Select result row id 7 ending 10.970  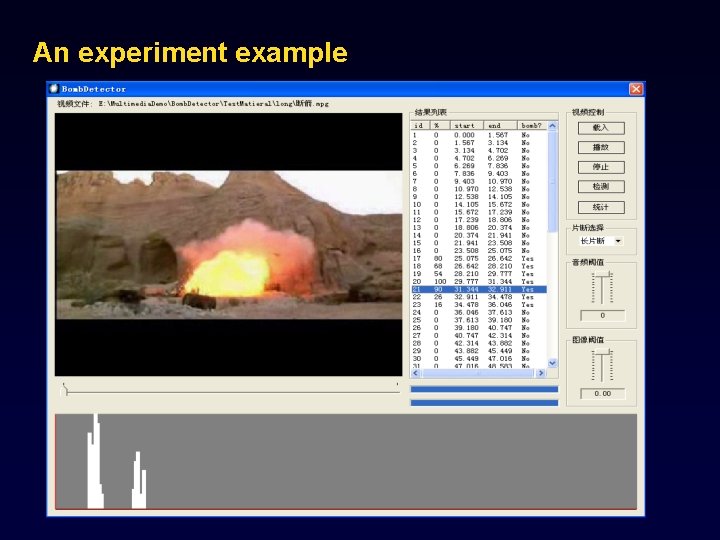pos(478,181)
